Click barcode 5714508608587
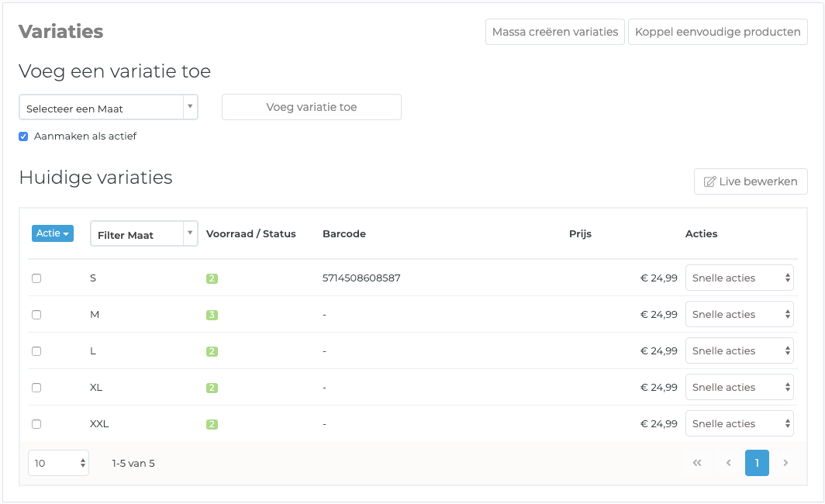This screenshot has width=825, height=504. tap(361, 278)
